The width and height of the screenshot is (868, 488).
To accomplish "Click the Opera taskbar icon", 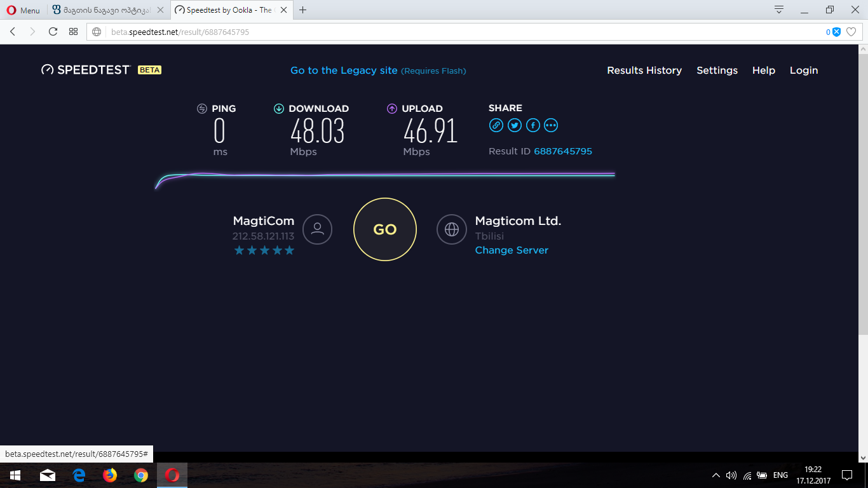I will point(172,475).
